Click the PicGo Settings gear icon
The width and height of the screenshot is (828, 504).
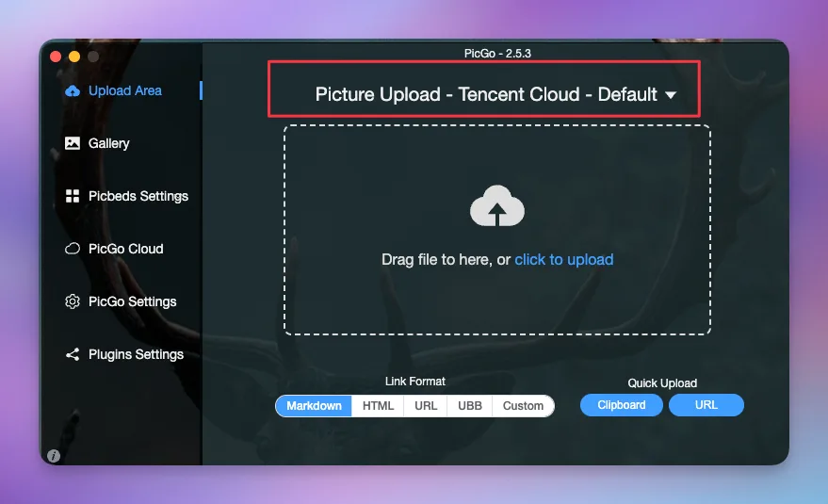point(73,301)
